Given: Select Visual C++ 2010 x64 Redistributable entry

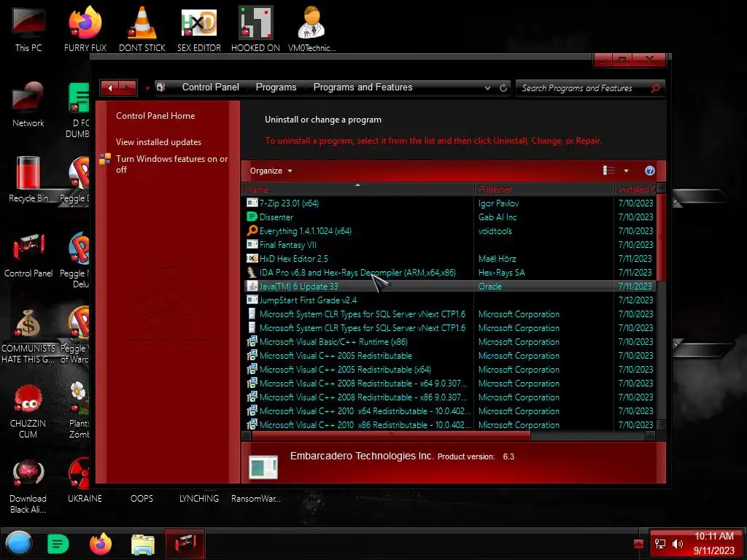Looking at the screenshot, I should (x=449, y=411).
